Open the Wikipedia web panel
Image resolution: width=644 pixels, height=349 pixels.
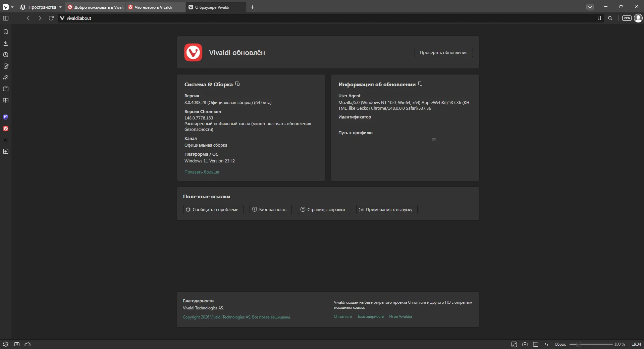(6, 140)
